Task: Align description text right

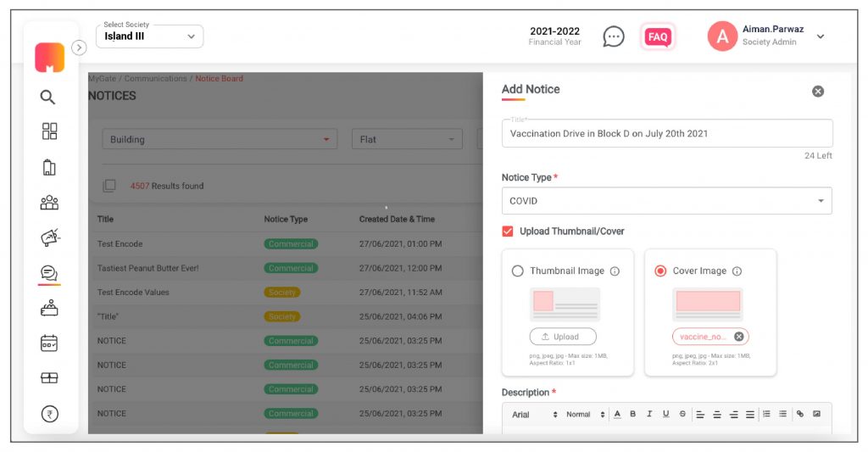Action: (733, 415)
